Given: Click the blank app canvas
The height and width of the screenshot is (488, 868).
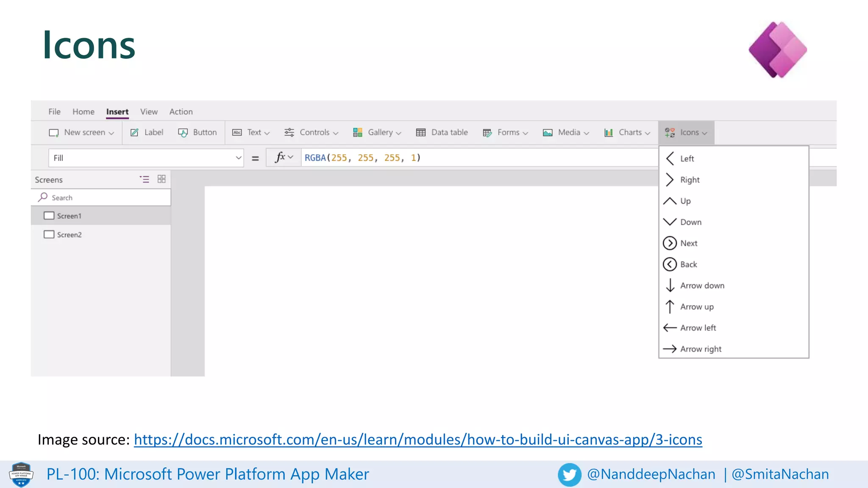Looking at the screenshot, I should tap(431, 281).
